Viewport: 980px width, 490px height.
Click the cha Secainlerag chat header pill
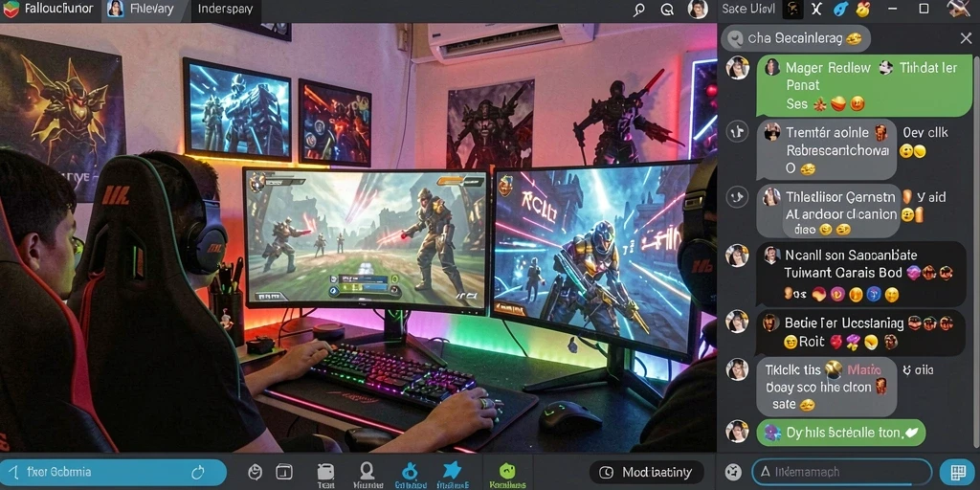point(795,38)
